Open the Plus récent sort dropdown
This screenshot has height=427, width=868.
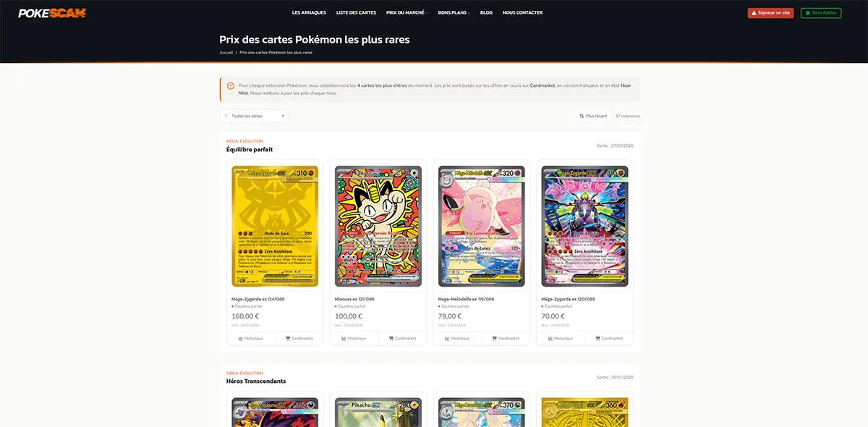pos(593,116)
